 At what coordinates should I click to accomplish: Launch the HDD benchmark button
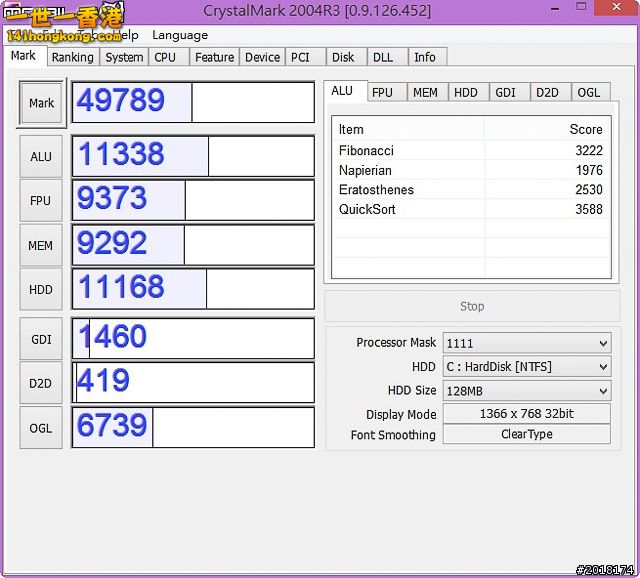[x=41, y=289]
